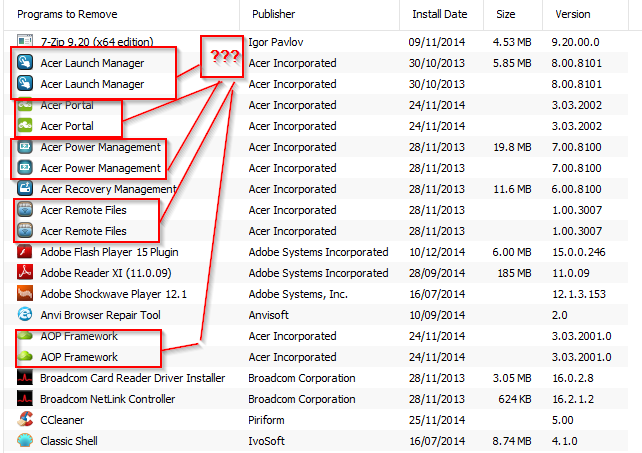Click the Broadcom Card Reader Driver icon

25,377
